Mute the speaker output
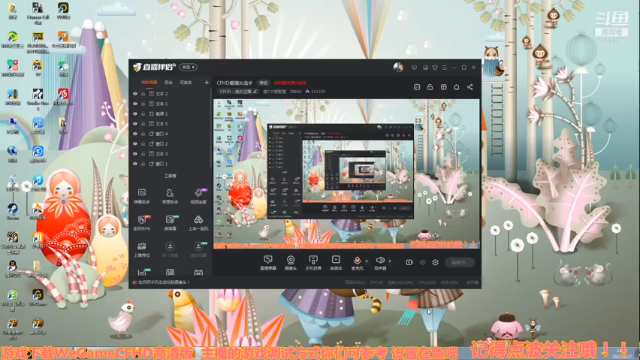 [380, 262]
